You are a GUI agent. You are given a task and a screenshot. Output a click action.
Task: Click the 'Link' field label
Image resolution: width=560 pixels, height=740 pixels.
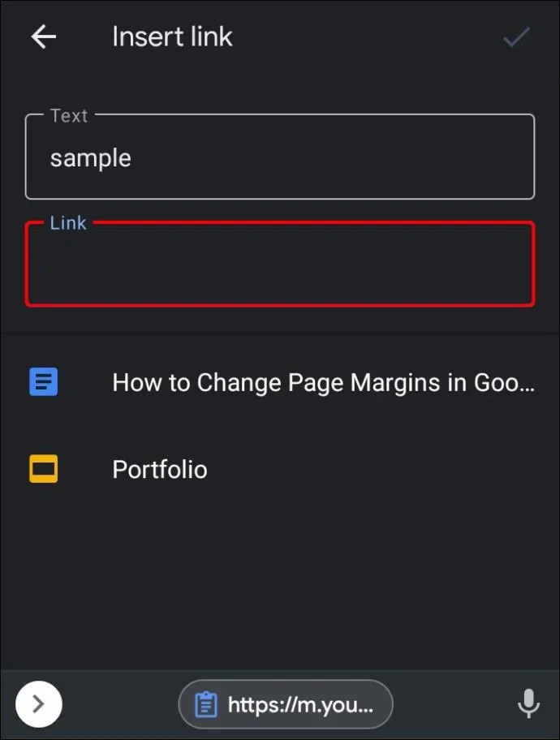click(68, 222)
